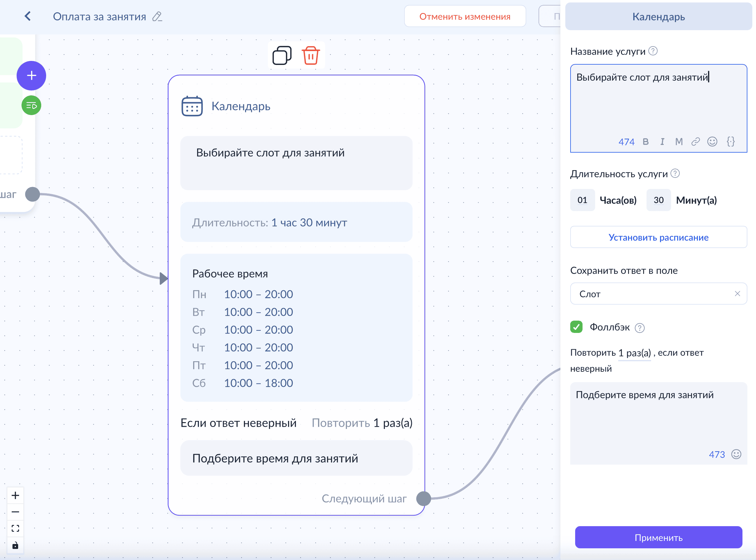Apply monospace M formatting in service name editor
The image size is (756, 560).
[679, 142]
